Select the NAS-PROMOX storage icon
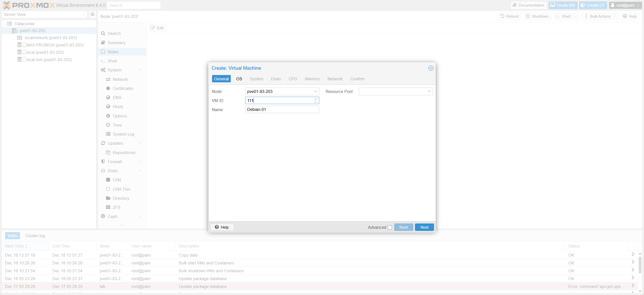This screenshot has height=295, width=644. (x=19, y=45)
